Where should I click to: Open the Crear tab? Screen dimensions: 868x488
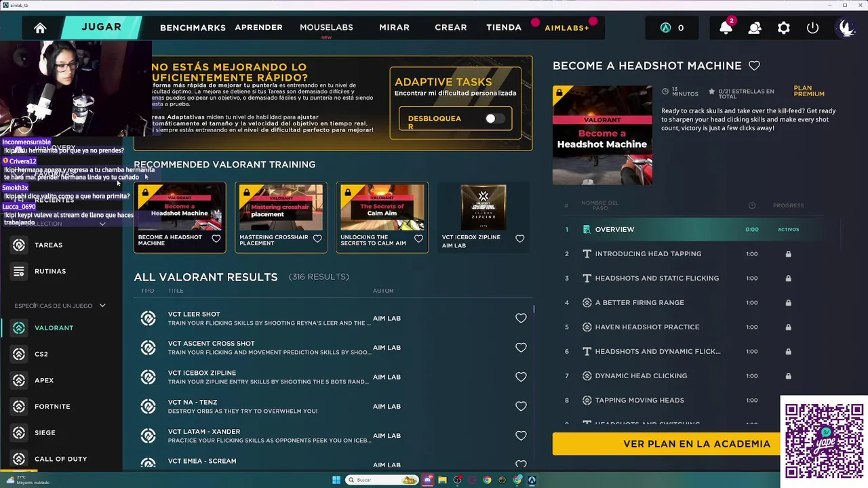pyautogui.click(x=451, y=27)
